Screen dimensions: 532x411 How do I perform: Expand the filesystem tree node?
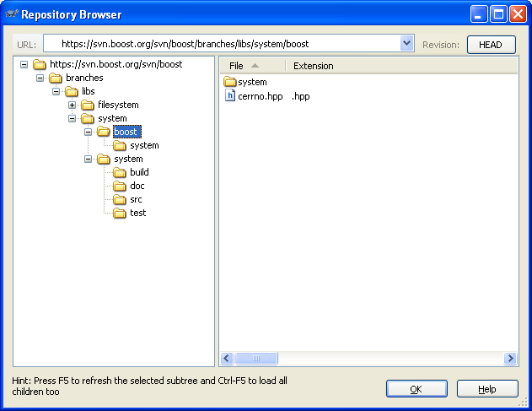click(x=72, y=105)
